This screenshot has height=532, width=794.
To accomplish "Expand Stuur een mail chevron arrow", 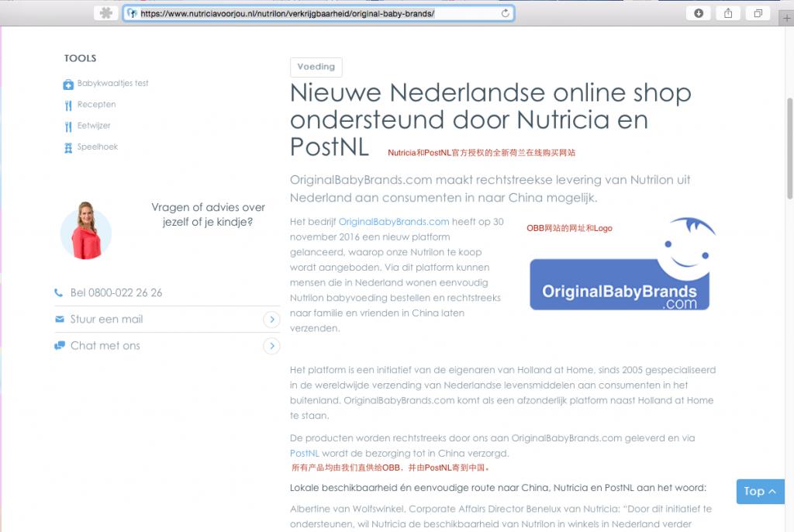I will click(272, 320).
